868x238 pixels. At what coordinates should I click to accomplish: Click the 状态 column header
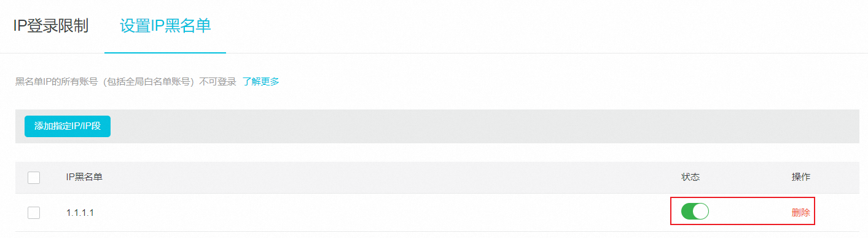click(x=690, y=177)
